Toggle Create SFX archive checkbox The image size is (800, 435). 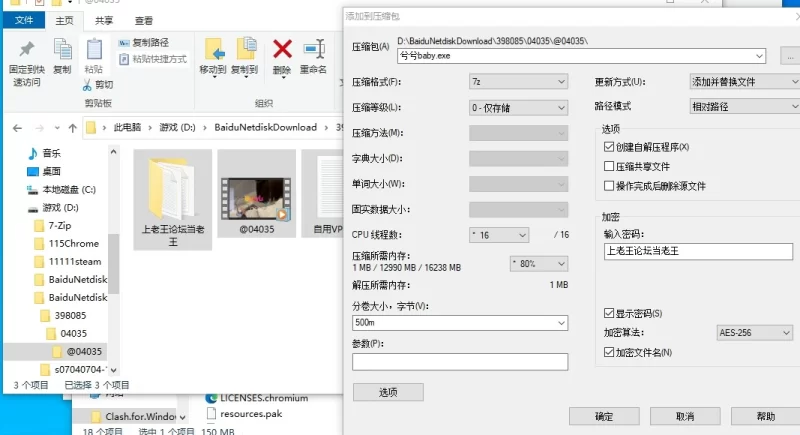(609, 147)
